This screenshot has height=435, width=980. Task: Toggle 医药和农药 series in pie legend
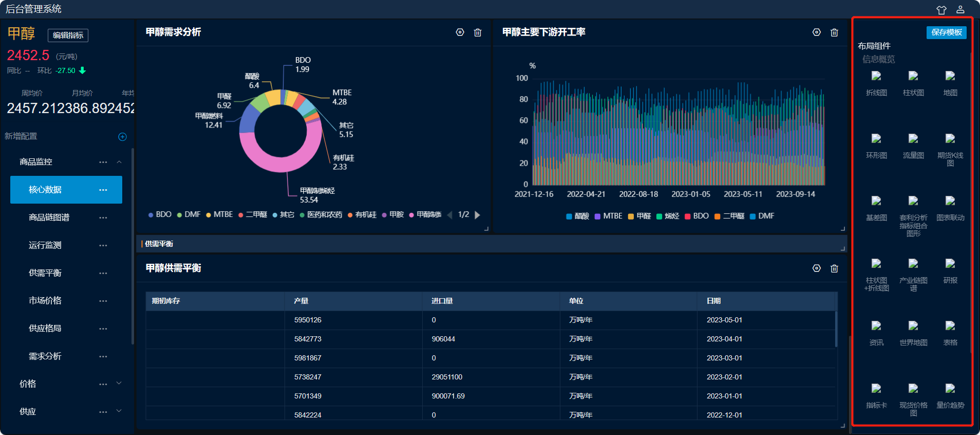[321, 214]
